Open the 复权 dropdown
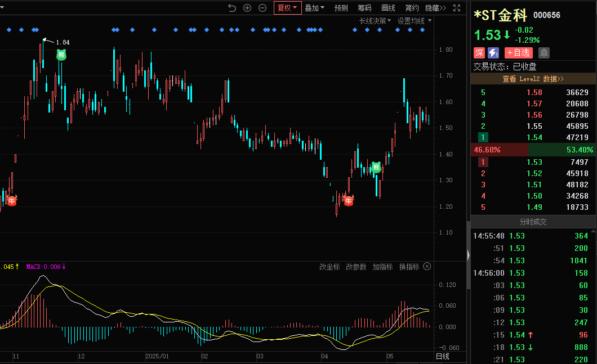597x364 pixels. click(x=287, y=8)
